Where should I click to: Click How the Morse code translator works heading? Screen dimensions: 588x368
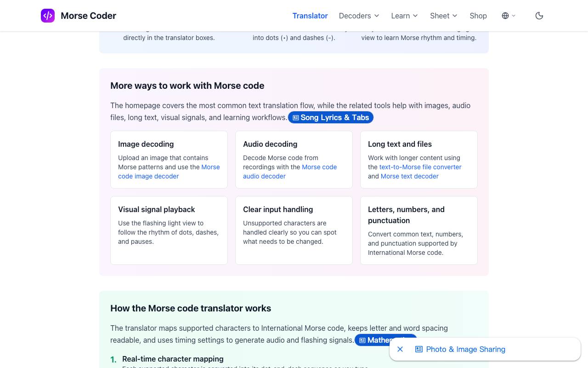pos(191,308)
